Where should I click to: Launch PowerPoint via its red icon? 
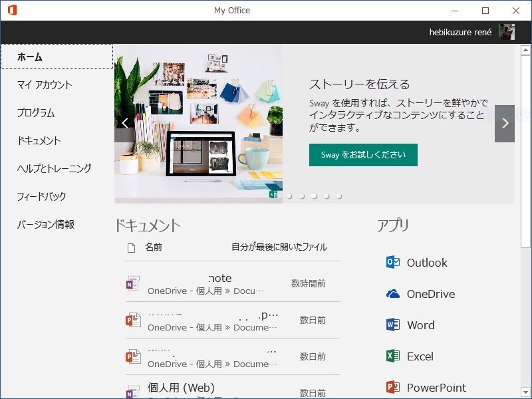pyautogui.click(x=393, y=388)
